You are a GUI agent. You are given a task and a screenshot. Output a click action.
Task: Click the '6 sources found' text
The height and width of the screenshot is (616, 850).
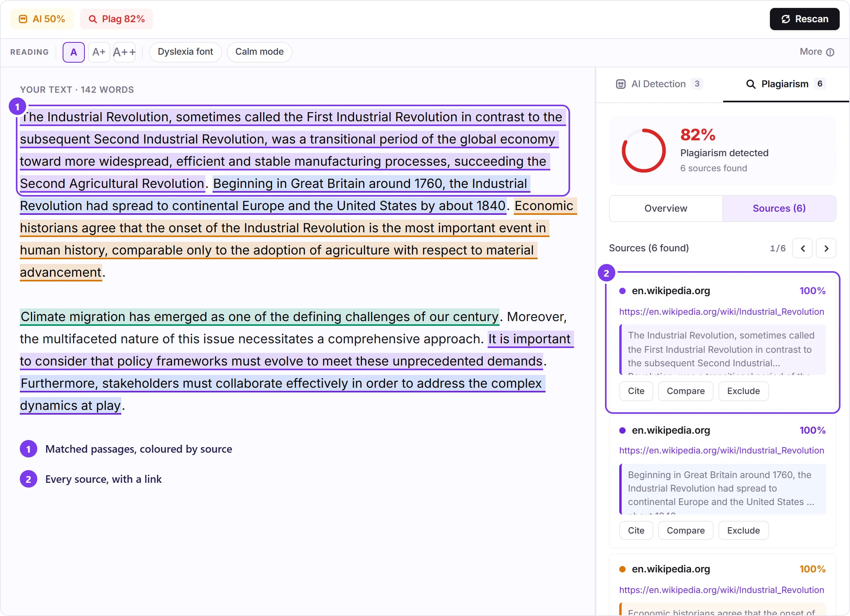tap(714, 168)
